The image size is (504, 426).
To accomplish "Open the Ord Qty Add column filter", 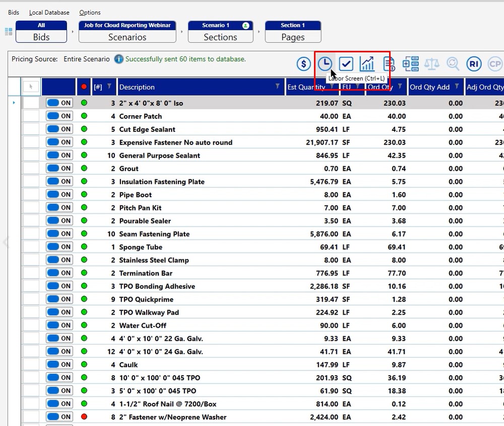I will point(457,87).
